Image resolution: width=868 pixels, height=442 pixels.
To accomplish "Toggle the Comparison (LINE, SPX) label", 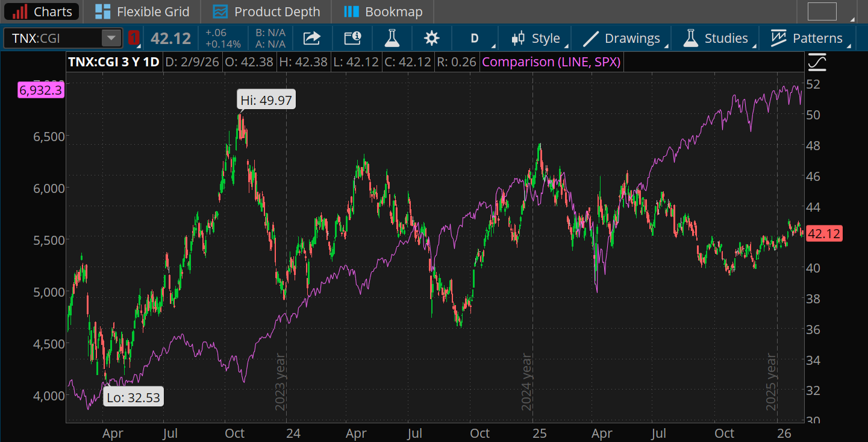I will point(551,61).
